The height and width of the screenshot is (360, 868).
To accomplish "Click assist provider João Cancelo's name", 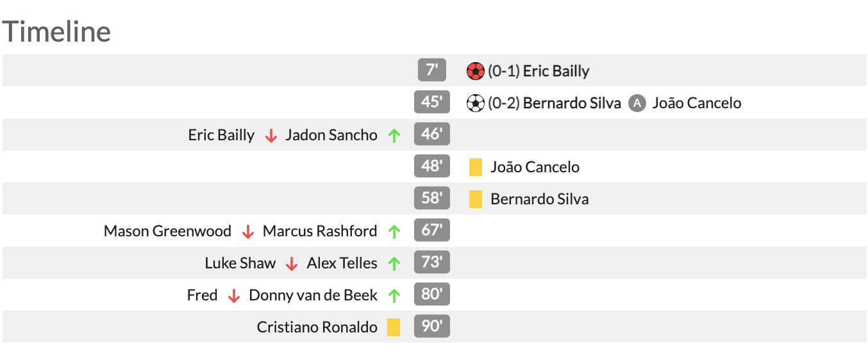I will coord(696,103).
